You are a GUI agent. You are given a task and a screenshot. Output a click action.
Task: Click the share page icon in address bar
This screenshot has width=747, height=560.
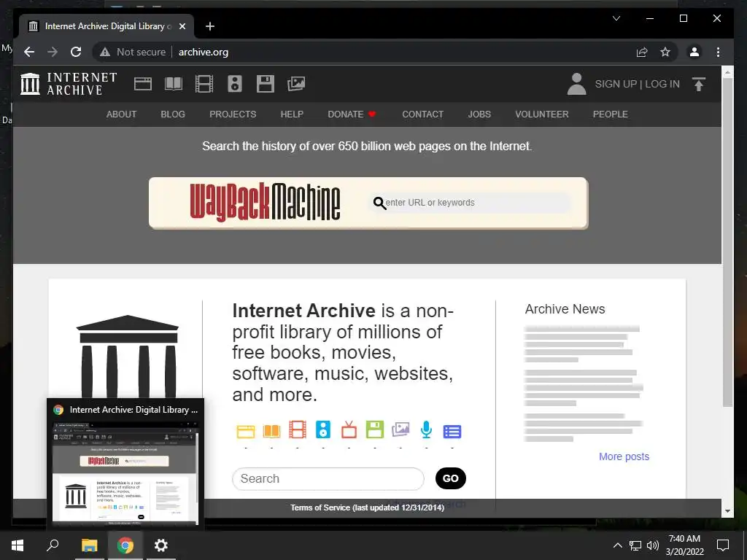642,52
